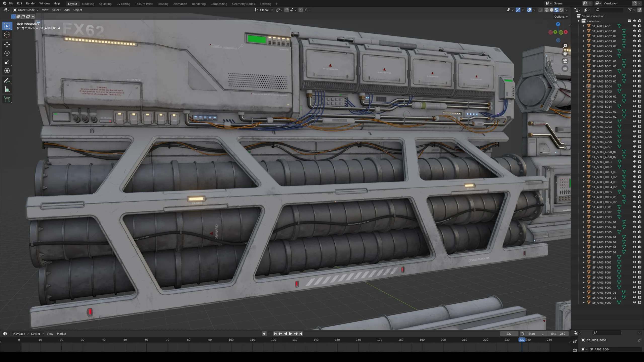Click the End frame field 250
The image size is (644, 362).
pyautogui.click(x=558, y=334)
